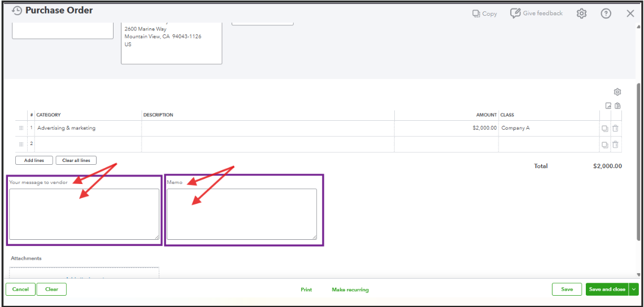Click the Save button

tap(567, 290)
